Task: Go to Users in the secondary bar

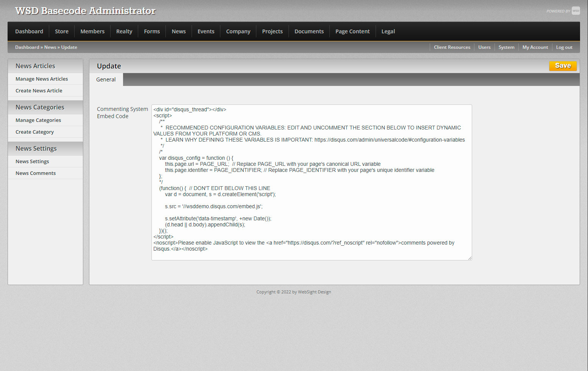Action: (x=484, y=47)
